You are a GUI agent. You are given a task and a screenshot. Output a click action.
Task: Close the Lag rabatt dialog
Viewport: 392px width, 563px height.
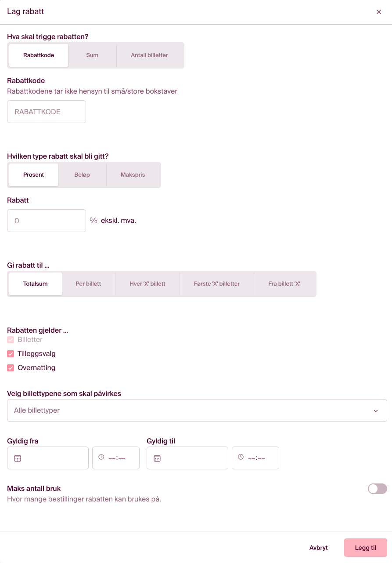[379, 12]
